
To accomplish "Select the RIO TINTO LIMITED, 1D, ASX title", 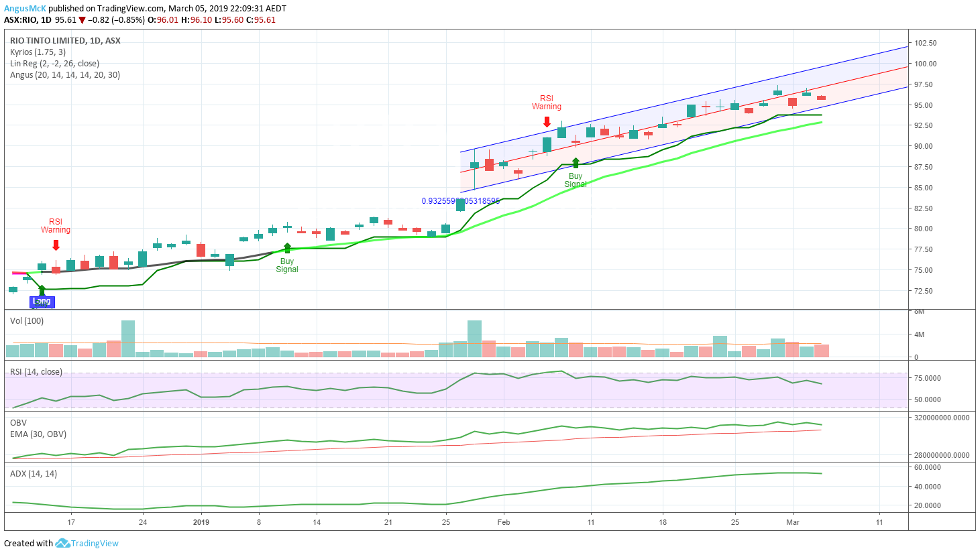I will [x=65, y=41].
